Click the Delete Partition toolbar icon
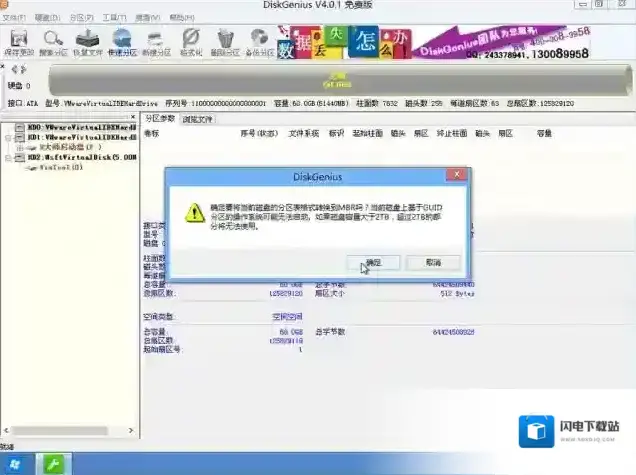 pyautogui.click(x=227, y=41)
